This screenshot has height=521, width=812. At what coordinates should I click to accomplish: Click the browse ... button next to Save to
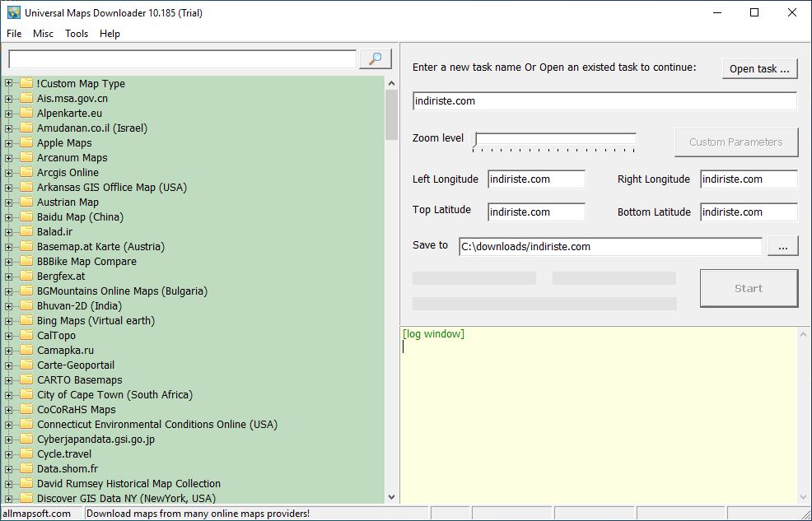pyautogui.click(x=783, y=247)
